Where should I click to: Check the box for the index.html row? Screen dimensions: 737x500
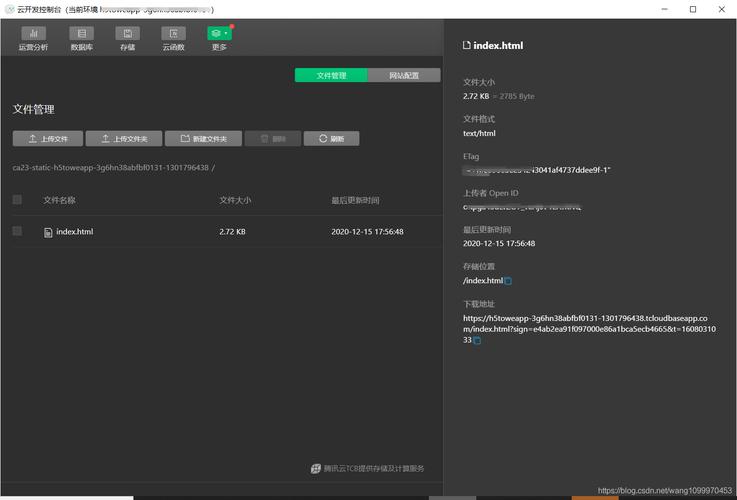(17, 231)
